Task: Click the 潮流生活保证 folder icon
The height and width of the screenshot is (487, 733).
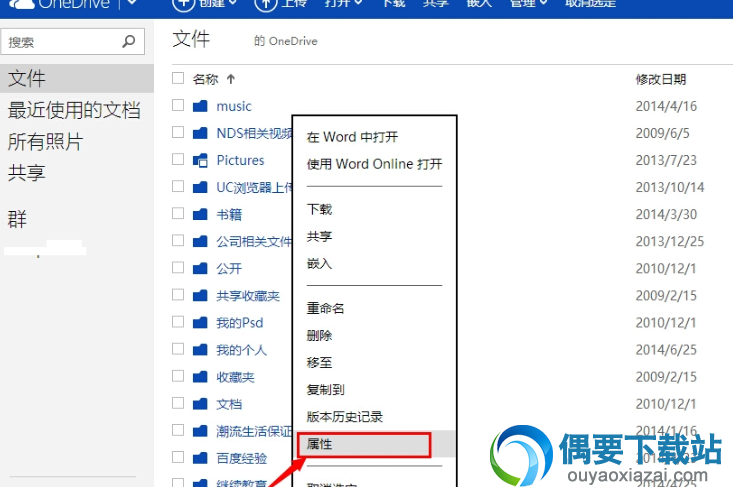Action: click(x=200, y=431)
